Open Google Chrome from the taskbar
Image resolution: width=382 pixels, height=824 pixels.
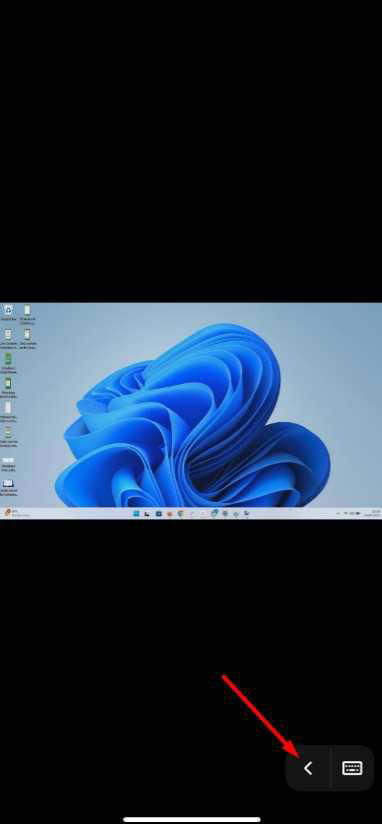click(180, 513)
